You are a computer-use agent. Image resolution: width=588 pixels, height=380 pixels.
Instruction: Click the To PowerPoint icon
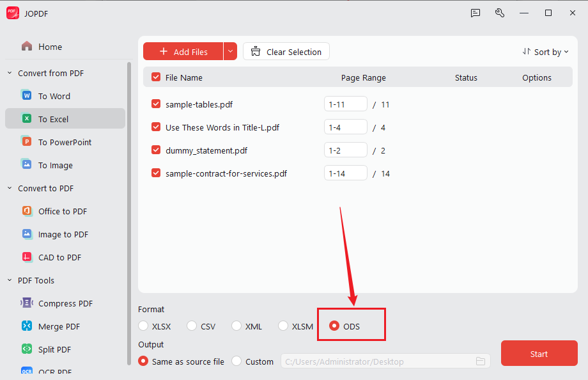coord(27,141)
